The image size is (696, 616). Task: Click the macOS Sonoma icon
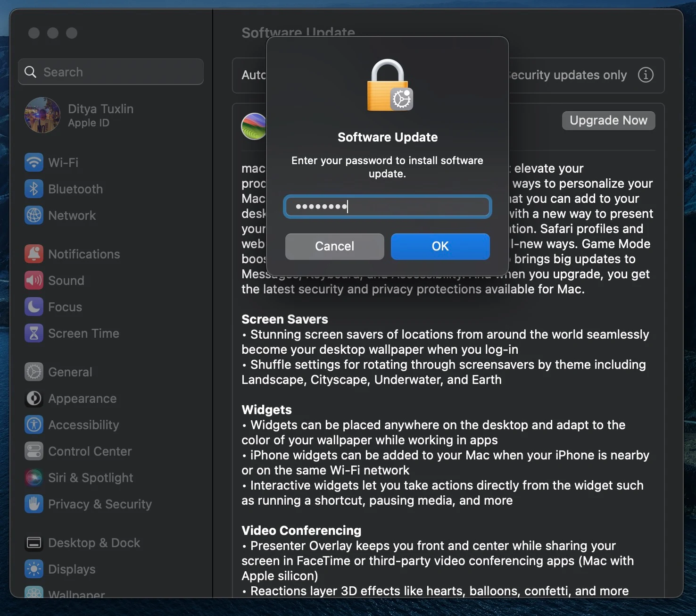[254, 126]
